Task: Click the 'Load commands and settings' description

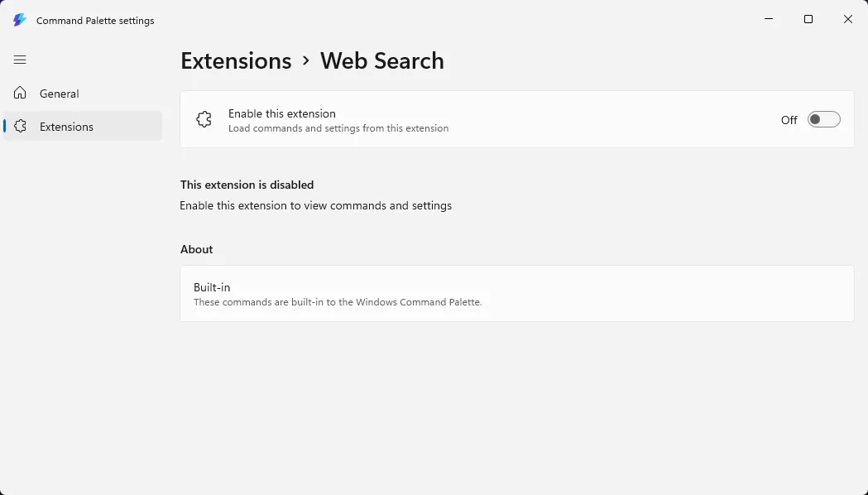Action: click(x=338, y=128)
